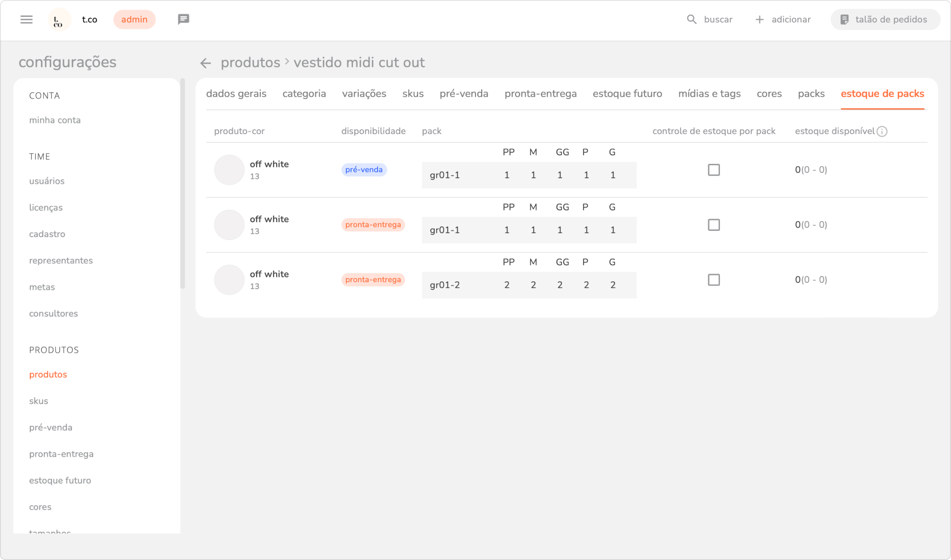This screenshot has height=560, width=951.
Task: Open the chat messages icon
Action: (x=183, y=19)
